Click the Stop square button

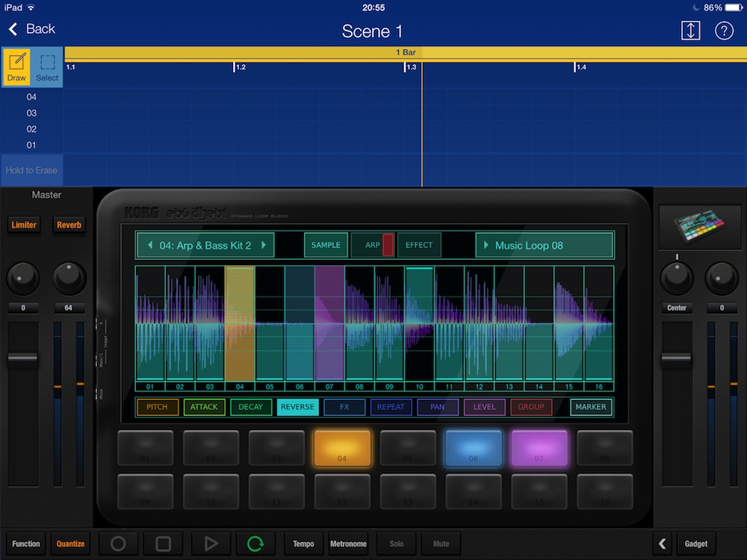[x=164, y=544]
